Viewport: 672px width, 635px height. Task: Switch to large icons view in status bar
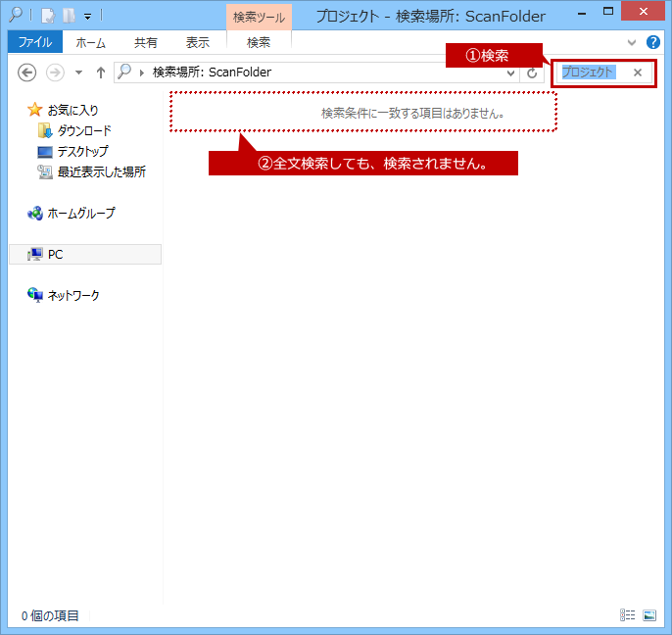coord(649,615)
